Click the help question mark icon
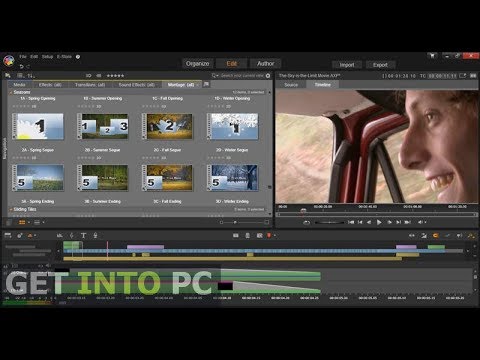Screen dimensions: 480x360 pos(78,57)
